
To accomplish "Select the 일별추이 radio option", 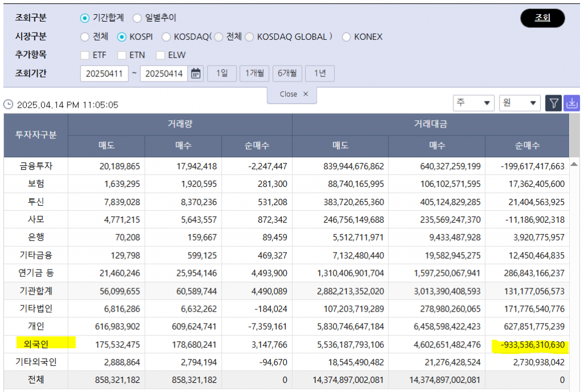I will click(137, 18).
